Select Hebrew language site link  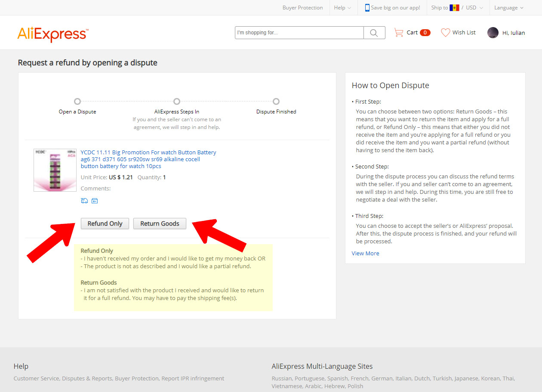(x=335, y=386)
